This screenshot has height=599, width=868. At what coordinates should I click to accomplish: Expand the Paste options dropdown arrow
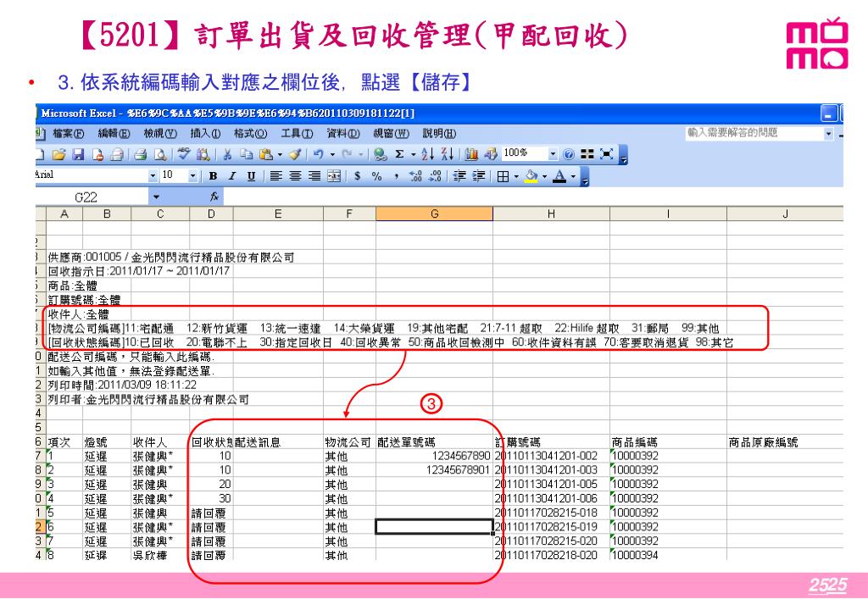pyautogui.click(x=280, y=154)
